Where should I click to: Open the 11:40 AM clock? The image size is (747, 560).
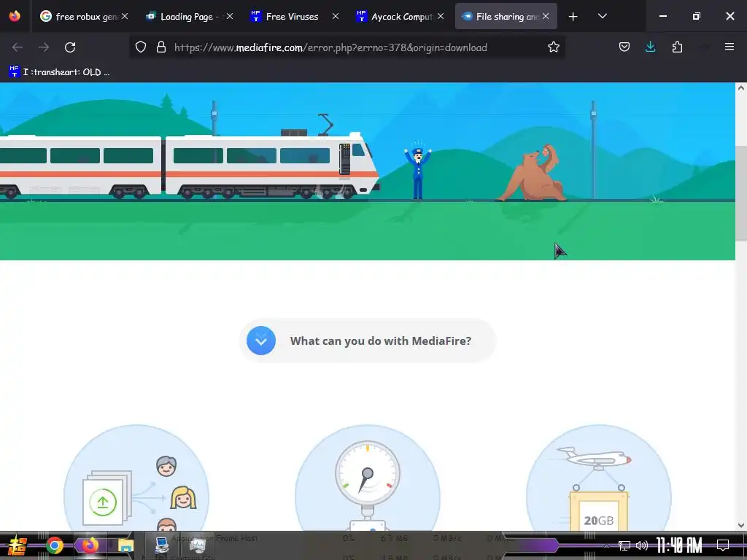point(679,545)
